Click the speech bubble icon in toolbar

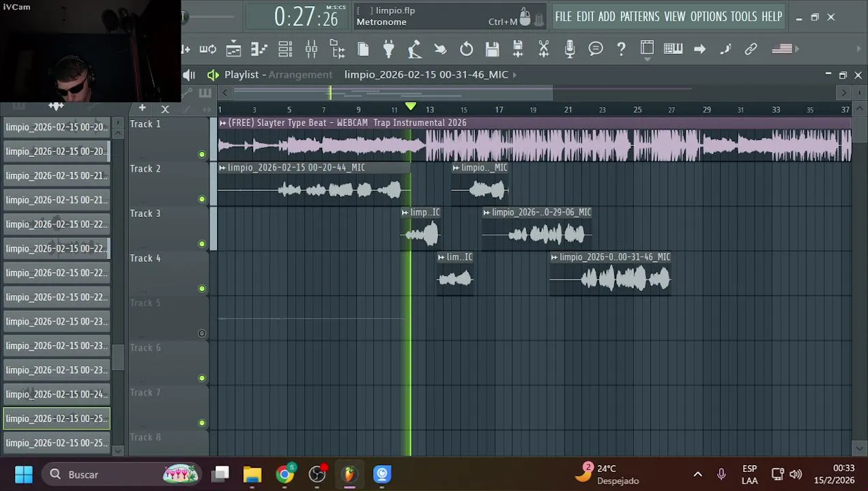(596, 49)
